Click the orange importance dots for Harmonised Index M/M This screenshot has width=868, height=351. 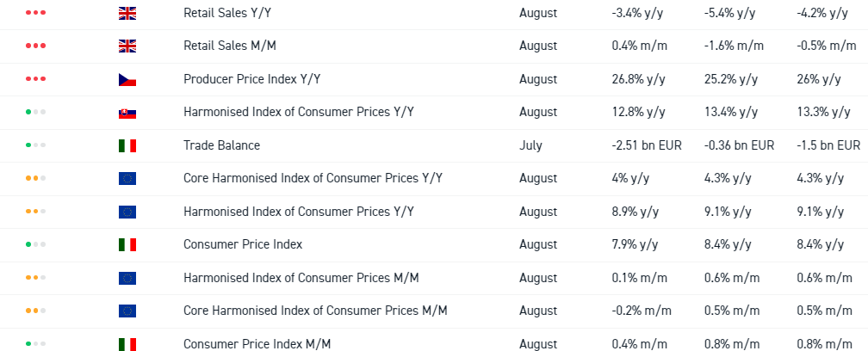point(36,278)
